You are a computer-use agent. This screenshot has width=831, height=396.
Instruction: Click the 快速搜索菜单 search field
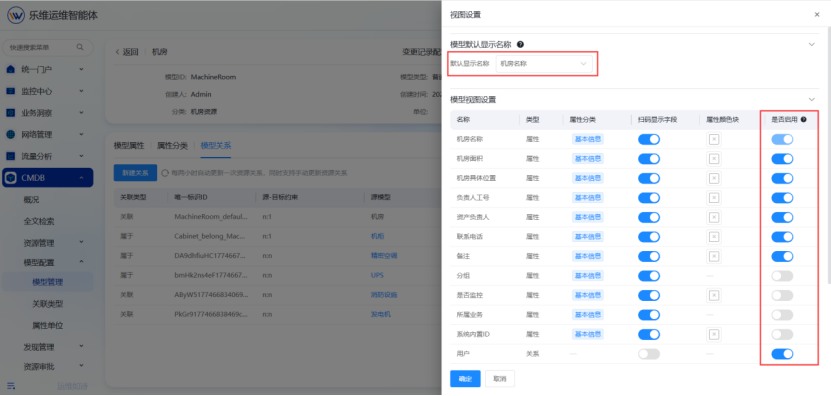click(48, 47)
